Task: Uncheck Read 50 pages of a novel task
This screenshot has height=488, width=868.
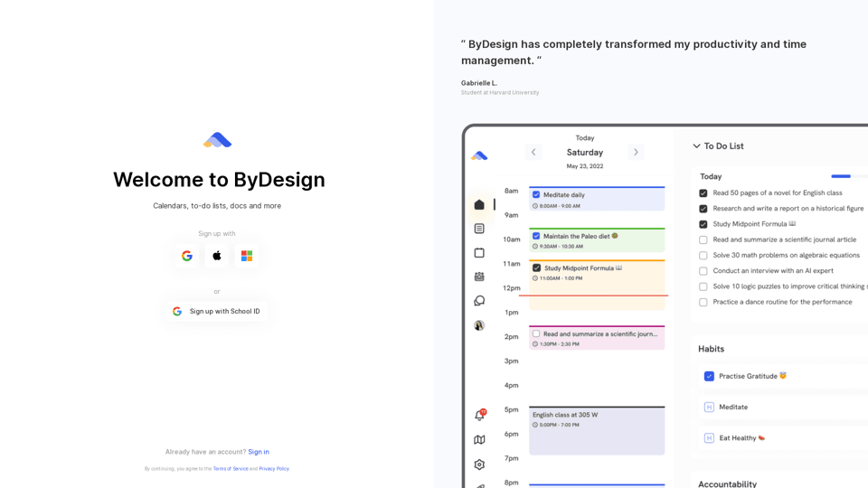Action: click(703, 193)
